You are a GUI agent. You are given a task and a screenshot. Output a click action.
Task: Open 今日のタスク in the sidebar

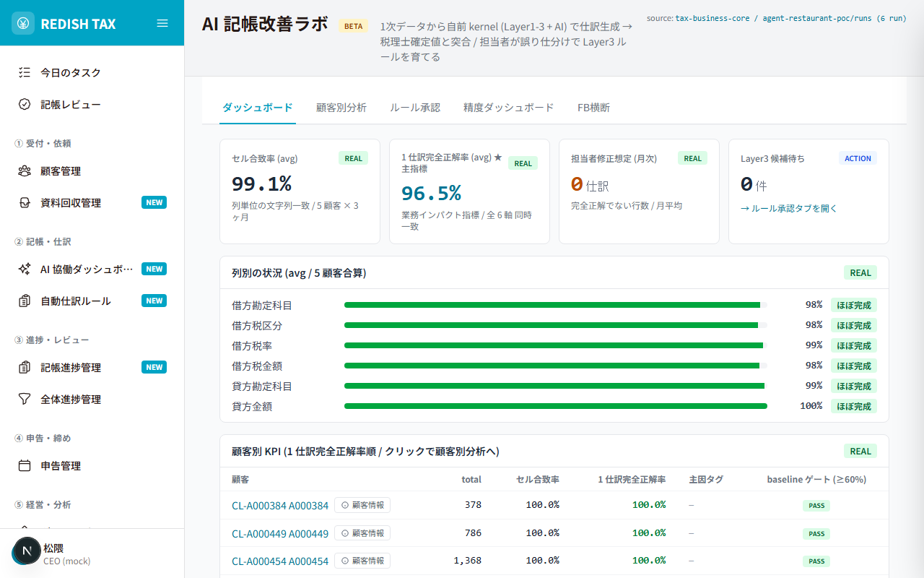tap(92, 72)
